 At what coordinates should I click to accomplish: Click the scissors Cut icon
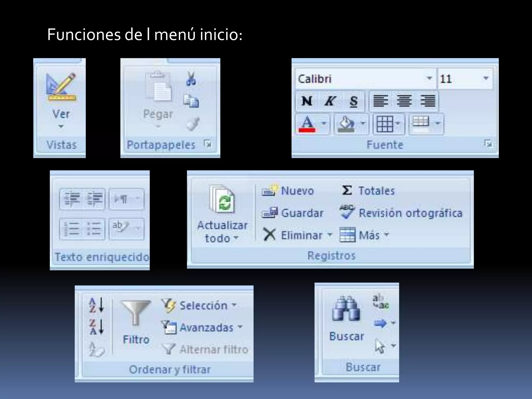coord(191,79)
